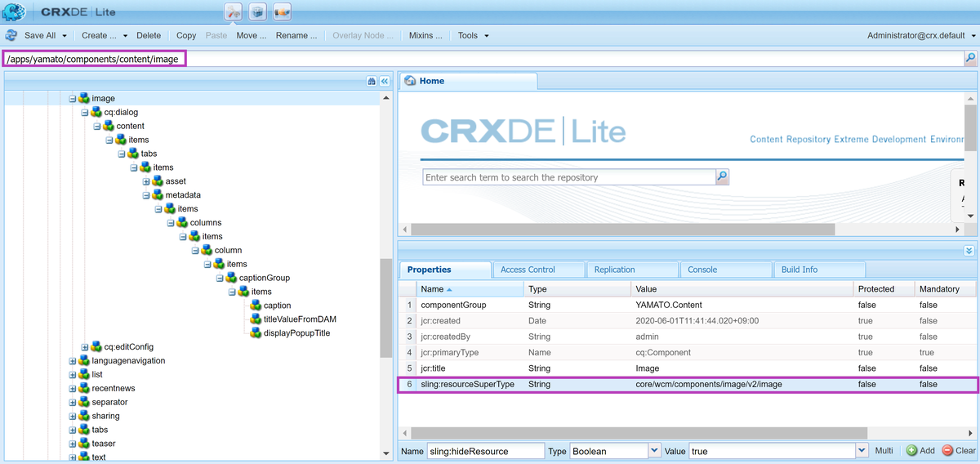
Task: Open the Replication tab
Action: [x=632, y=270]
